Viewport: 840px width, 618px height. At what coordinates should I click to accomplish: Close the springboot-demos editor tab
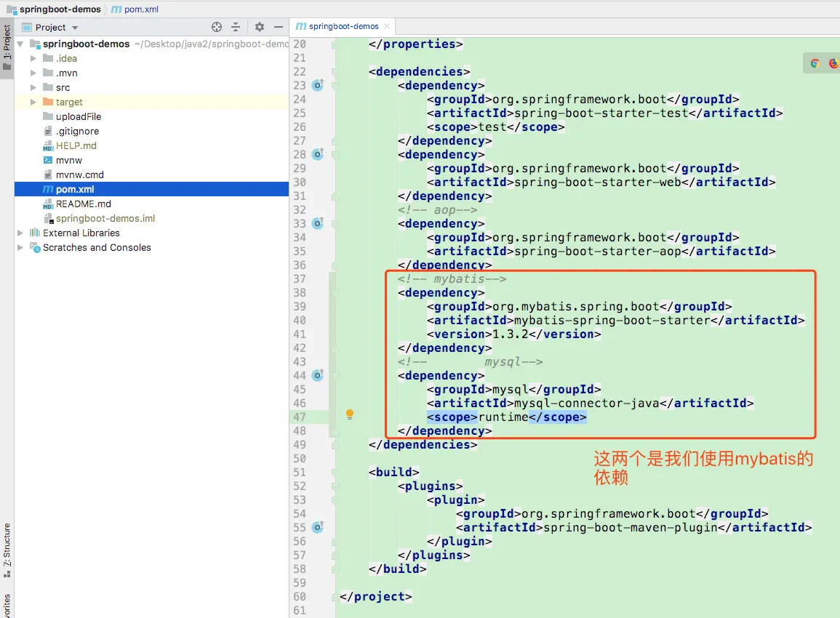pyautogui.click(x=387, y=26)
